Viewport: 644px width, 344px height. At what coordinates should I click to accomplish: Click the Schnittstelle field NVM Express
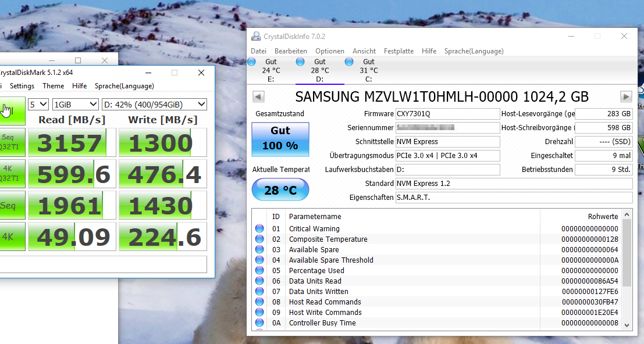pos(448,141)
